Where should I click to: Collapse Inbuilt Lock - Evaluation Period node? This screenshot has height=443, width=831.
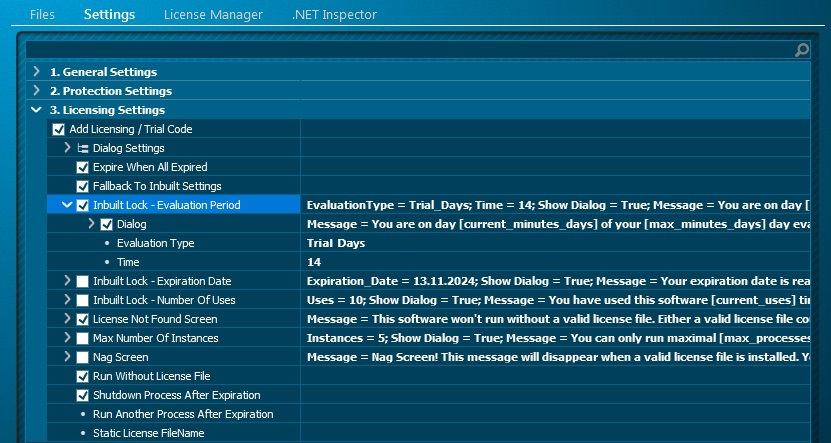(x=68, y=205)
